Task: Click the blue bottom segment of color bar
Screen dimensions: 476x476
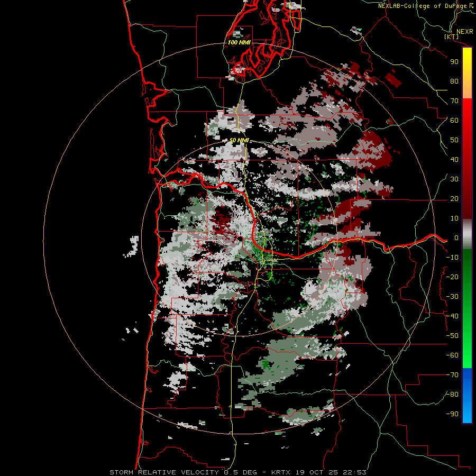Action: click(x=467, y=396)
